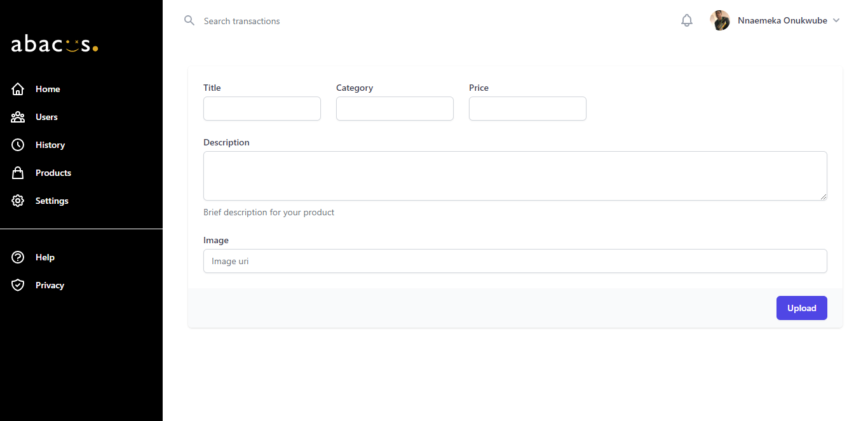
Task: Click the Help question mark icon
Action: click(18, 257)
